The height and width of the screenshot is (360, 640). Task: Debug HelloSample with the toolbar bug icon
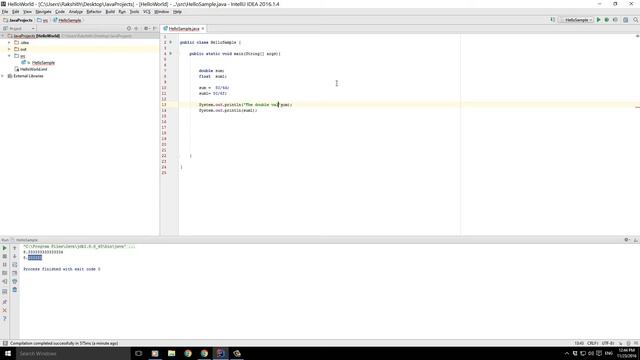[607, 20]
